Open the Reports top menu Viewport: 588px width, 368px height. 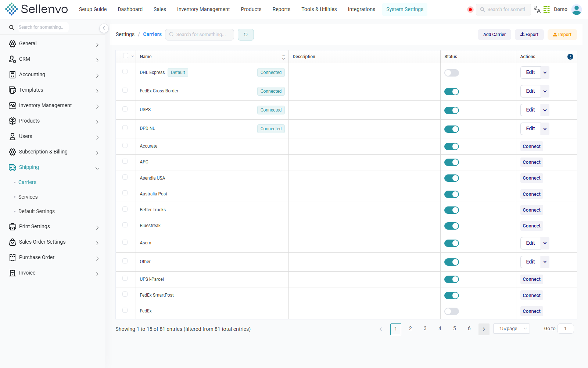coord(282,9)
